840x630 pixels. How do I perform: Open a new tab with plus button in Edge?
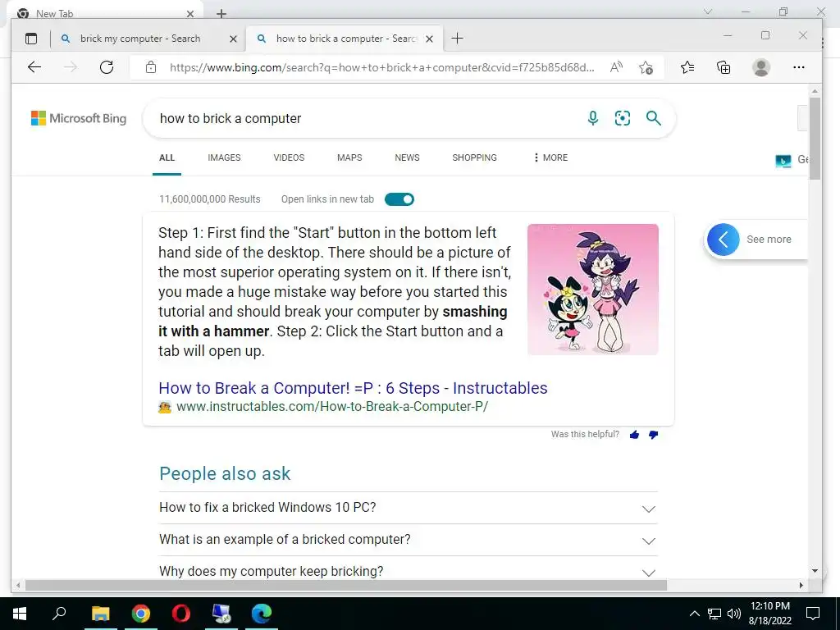coord(457,38)
